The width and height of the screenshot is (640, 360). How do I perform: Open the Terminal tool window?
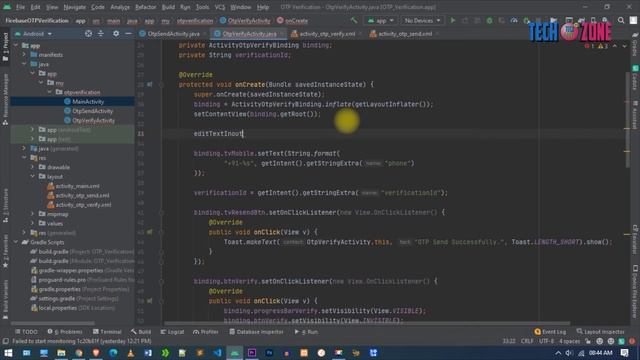107,332
